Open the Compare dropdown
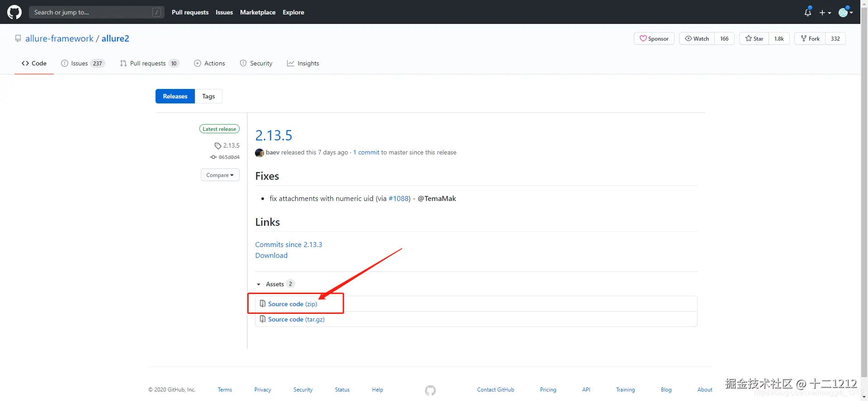The height and width of the screenshot is (401, 868). (x=220, y=175)
